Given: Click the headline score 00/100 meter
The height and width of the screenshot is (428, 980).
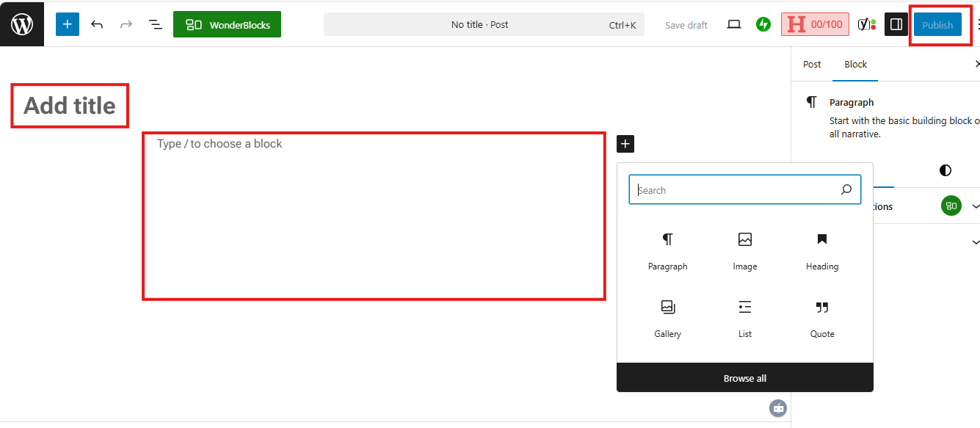Looking at the screenshot, I should pos(815,23).
